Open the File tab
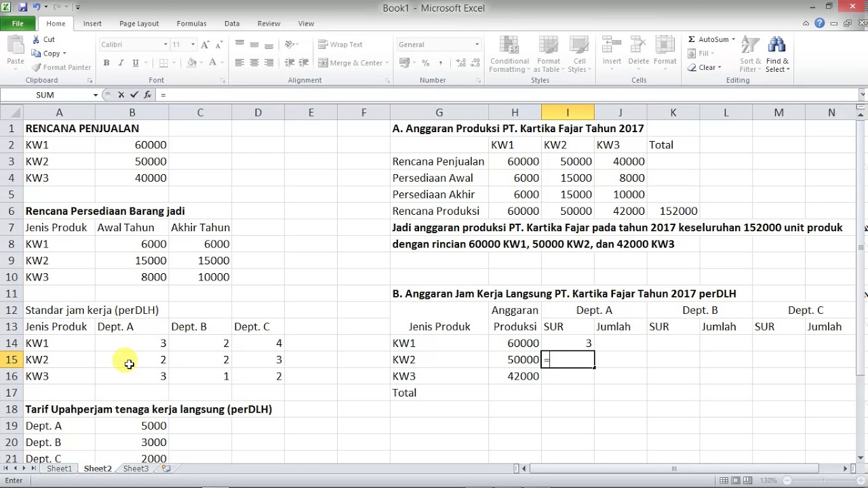868x488 pixels. coord(18,24)
